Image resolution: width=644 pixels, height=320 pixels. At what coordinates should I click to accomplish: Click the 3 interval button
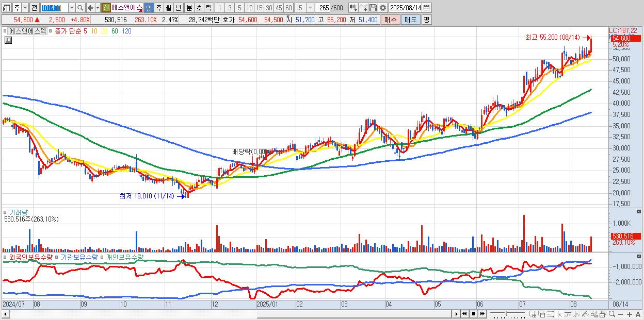pyautogui.click(x=230, y=8)
